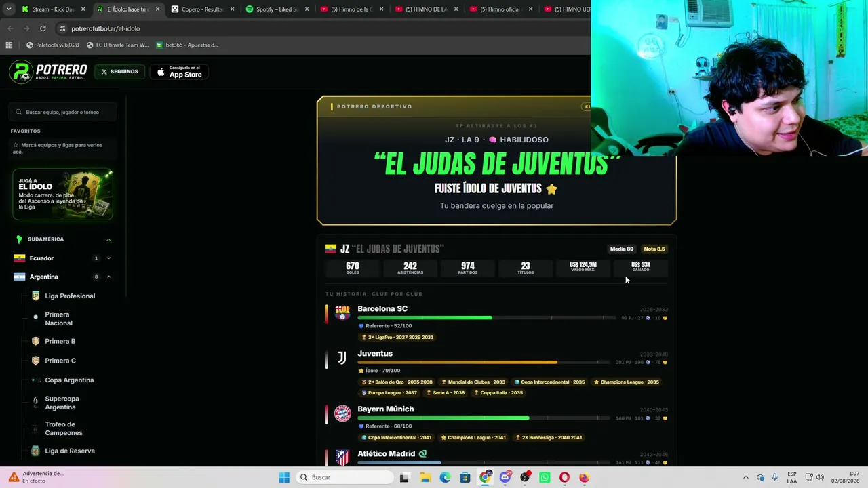Open the Potrero logo home link

click(x=48, y=72)
